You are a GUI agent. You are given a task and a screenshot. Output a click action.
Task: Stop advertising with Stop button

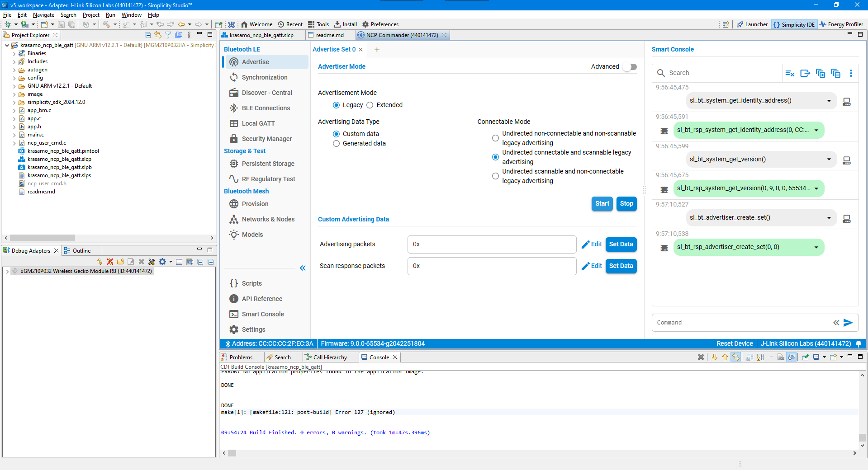click(x=626, y=204)
